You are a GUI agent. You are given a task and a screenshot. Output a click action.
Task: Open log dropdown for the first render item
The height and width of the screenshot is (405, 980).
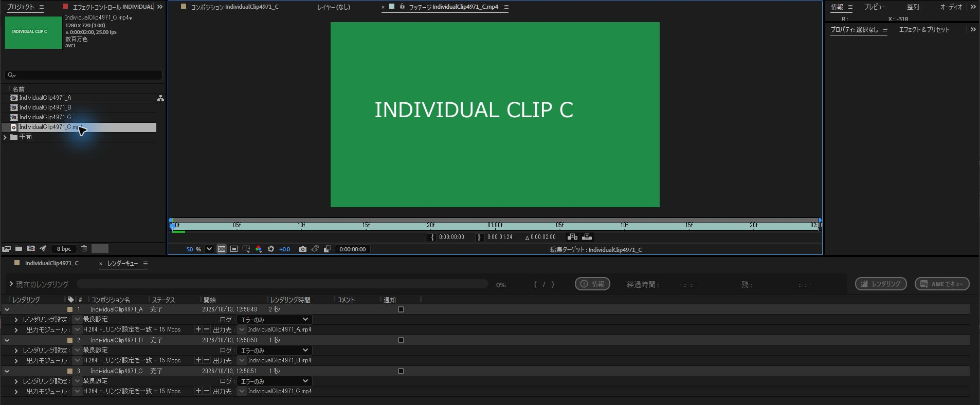click(274, 320)
